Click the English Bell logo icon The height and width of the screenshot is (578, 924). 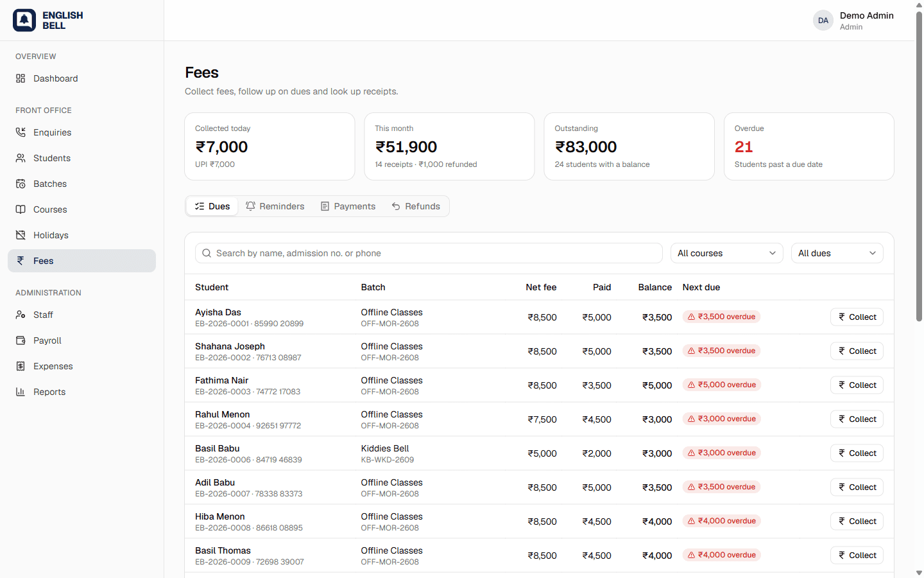[24, 21]
